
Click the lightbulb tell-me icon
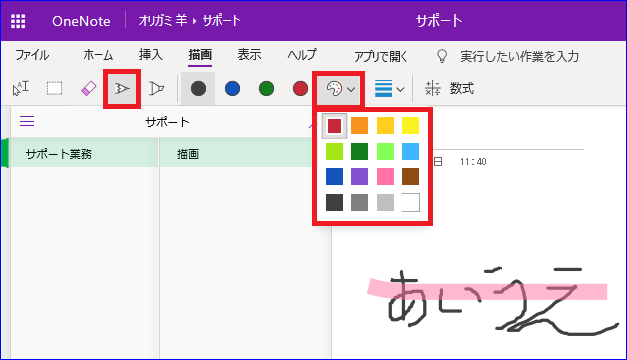pos(442,57)
